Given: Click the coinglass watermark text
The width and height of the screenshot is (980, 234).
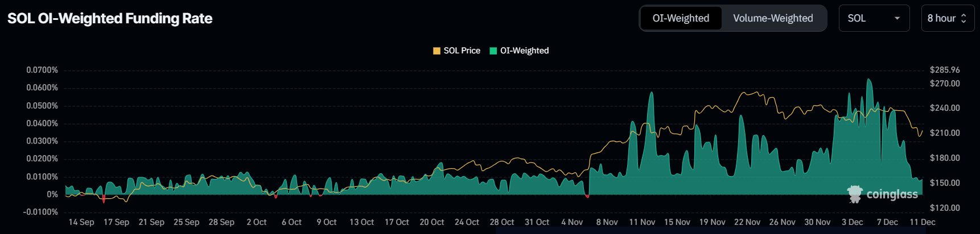Looking at the screenshot, I should click(x=892, y=194).
